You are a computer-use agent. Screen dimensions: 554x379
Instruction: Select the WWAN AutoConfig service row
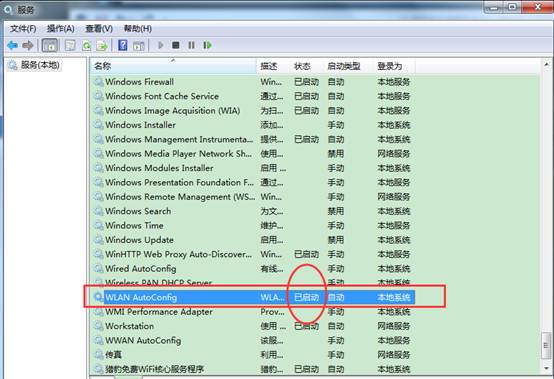point(254,340)
